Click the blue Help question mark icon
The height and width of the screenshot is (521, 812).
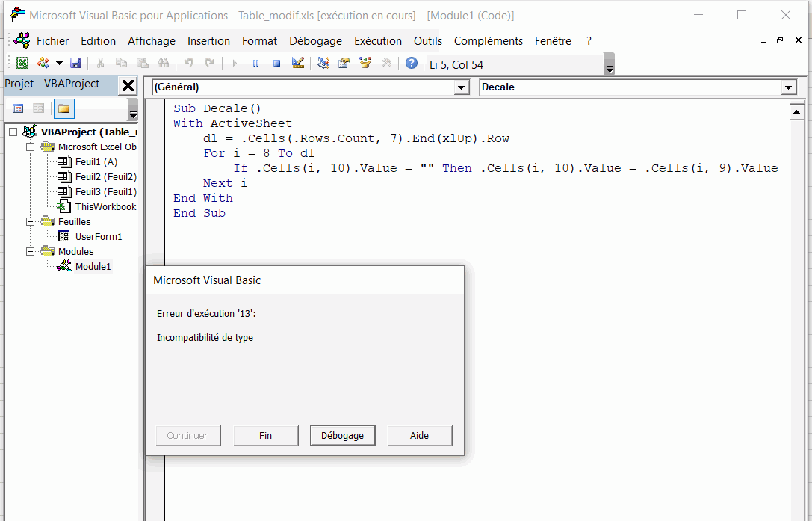pos(412,64)
